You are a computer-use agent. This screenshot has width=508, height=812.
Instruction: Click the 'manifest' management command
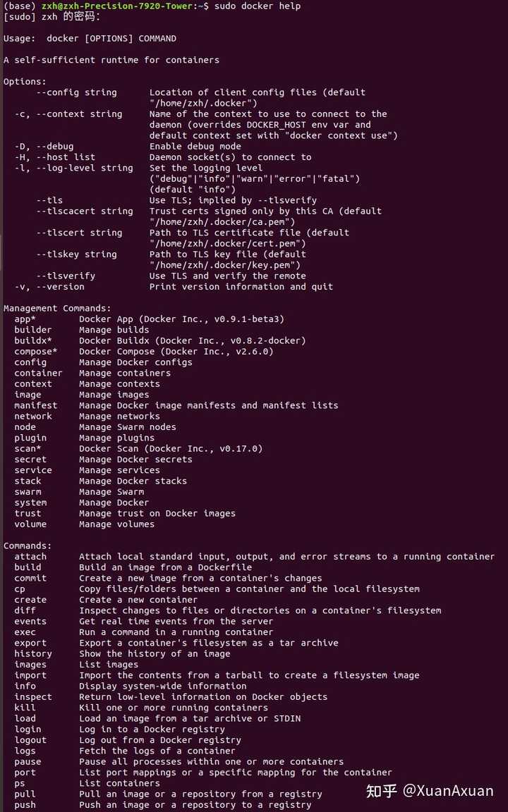(36, 405)
